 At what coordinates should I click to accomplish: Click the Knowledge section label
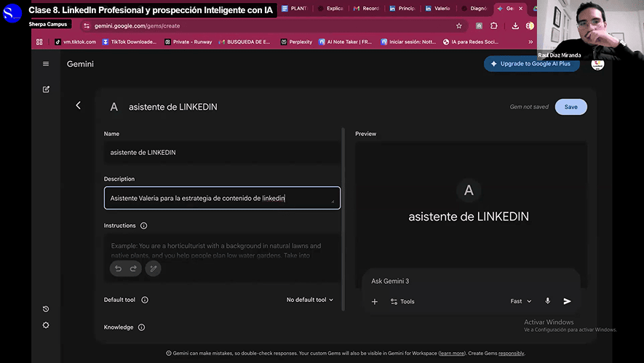(x=119, y=327)
